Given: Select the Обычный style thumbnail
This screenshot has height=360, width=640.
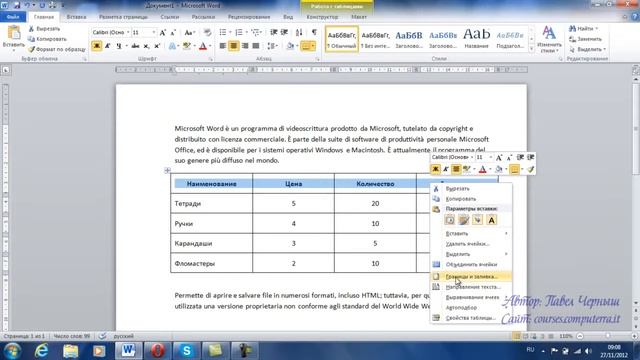Looking at the screenshot, I should [x=342, y=39].
